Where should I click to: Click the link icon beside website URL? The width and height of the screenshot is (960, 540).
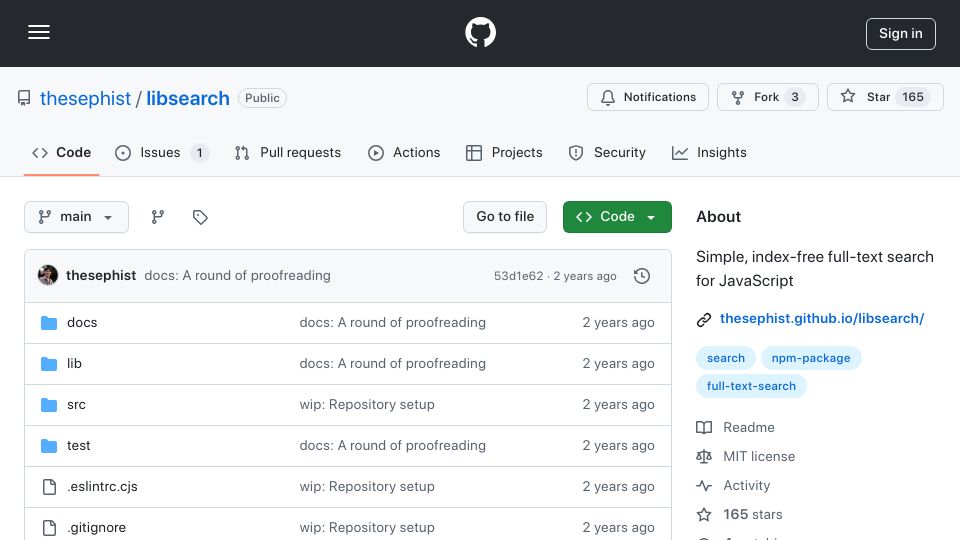coord(704,319)
